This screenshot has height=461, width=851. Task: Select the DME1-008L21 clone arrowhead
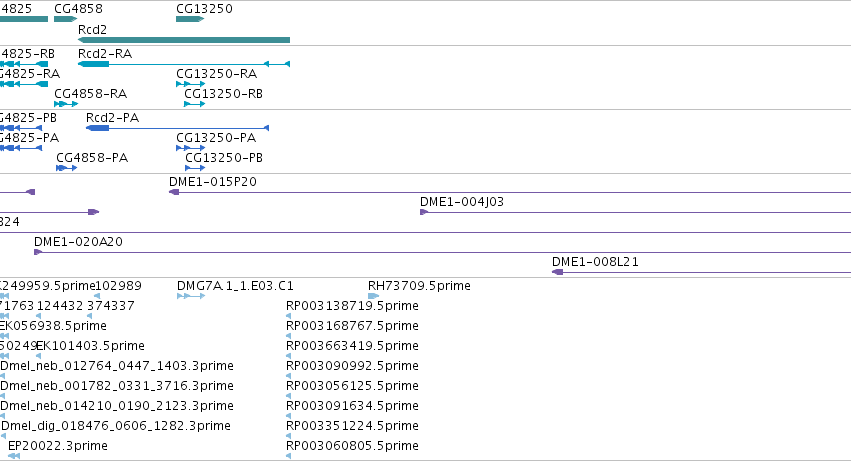tap(557, 272)
